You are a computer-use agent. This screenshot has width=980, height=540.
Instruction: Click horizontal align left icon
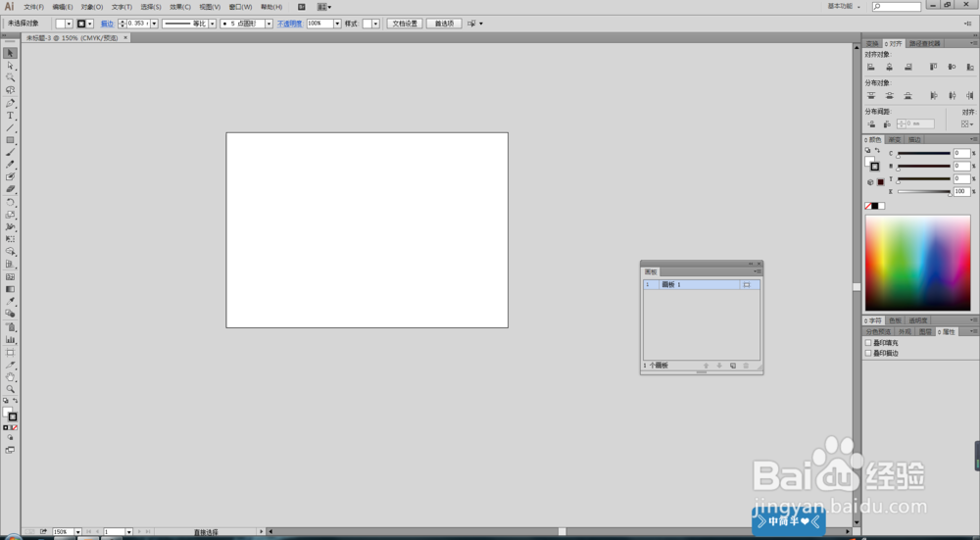870,67
